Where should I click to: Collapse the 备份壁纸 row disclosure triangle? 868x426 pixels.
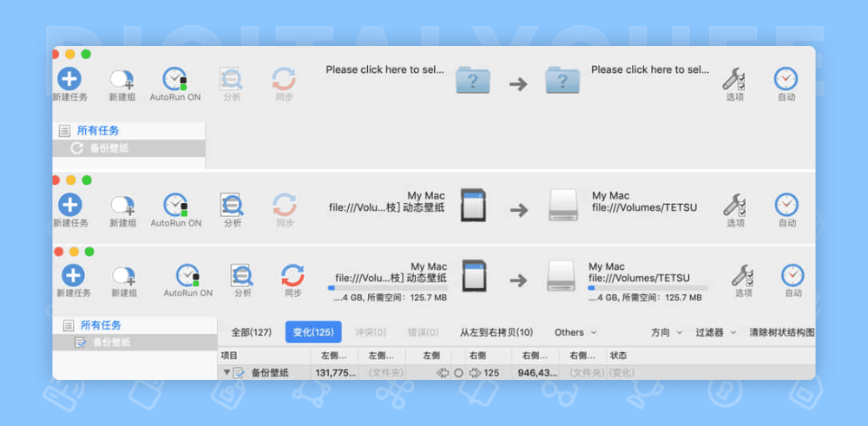click(227, 372)
